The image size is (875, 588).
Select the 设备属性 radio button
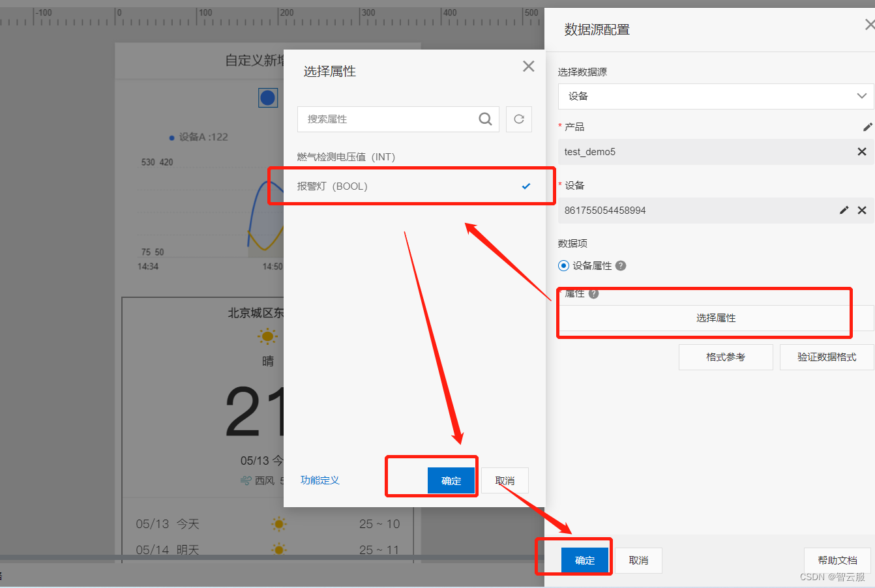tap(564, 266)
